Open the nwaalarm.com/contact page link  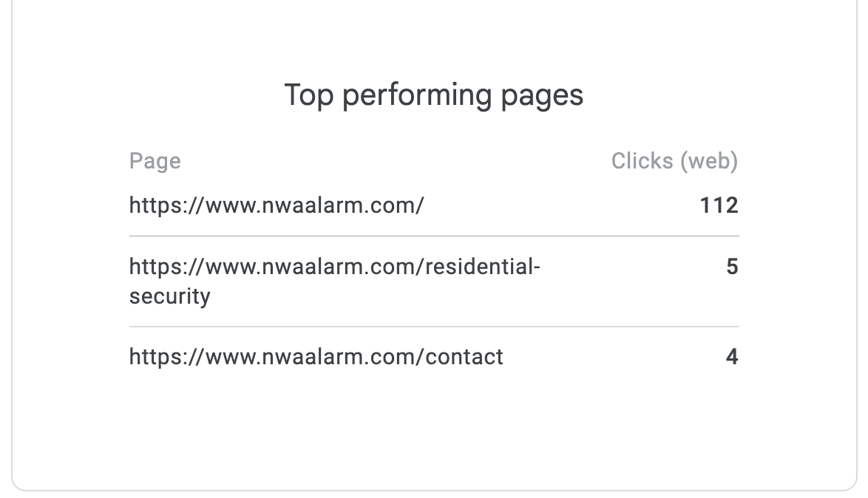click(x=316, y=357)
